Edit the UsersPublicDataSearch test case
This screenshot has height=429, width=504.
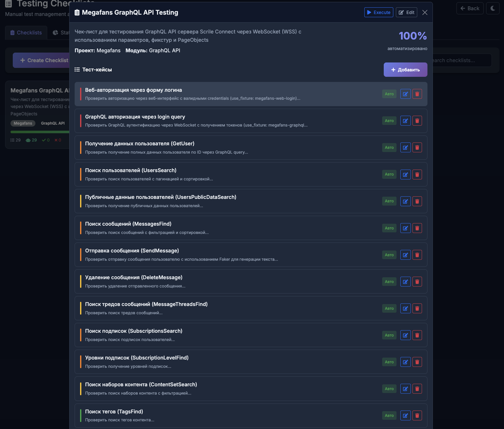coord(405,201)
